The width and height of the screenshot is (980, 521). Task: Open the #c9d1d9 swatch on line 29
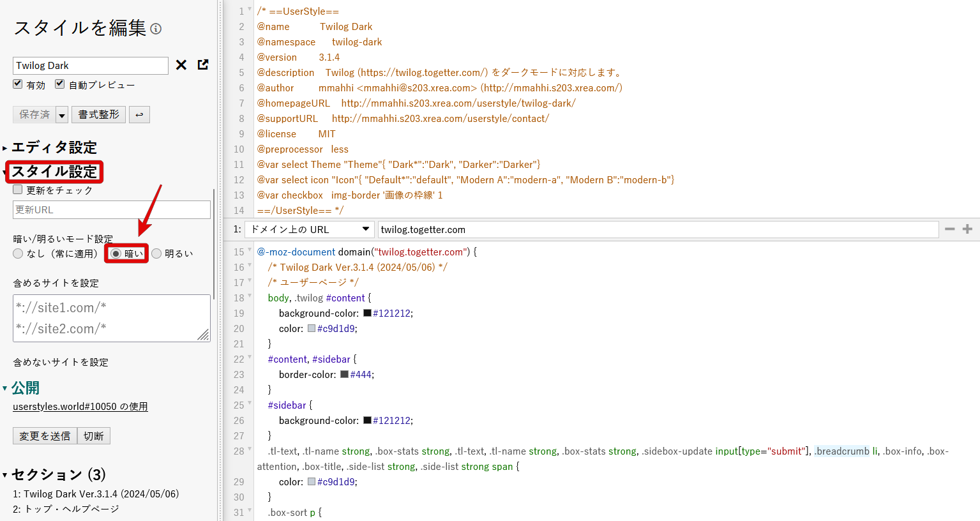coord(312,481)
